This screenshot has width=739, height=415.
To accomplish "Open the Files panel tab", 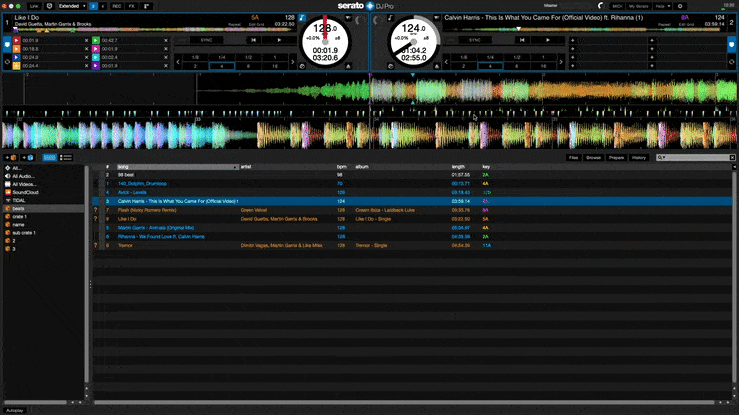I will [573, 158].
